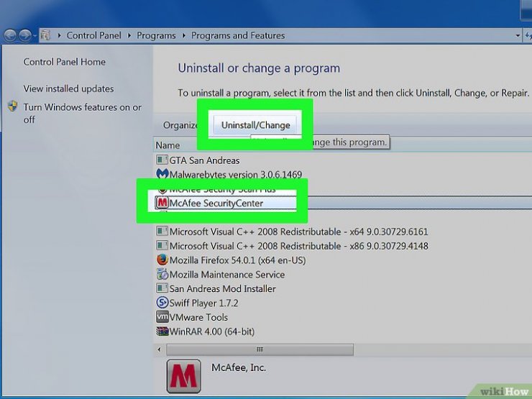
Task: Click McAfee, Inc. publisher text
Action: (x=239, y=367)
